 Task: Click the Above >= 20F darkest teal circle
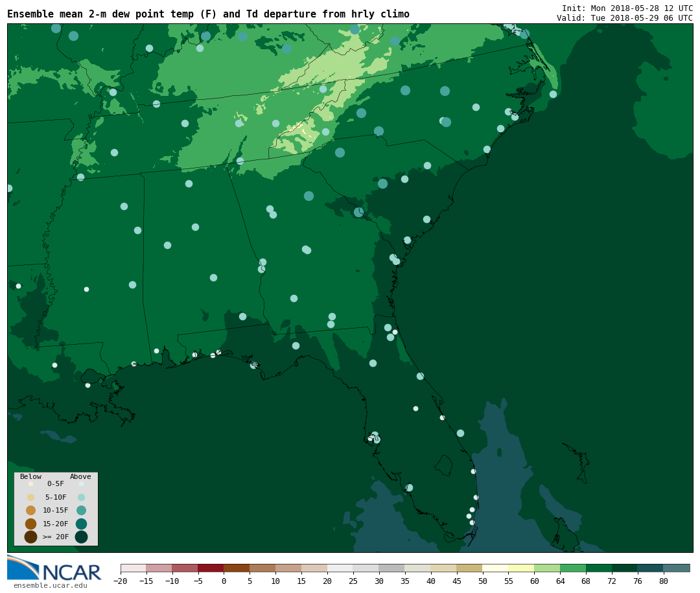[x=81, y=537]
